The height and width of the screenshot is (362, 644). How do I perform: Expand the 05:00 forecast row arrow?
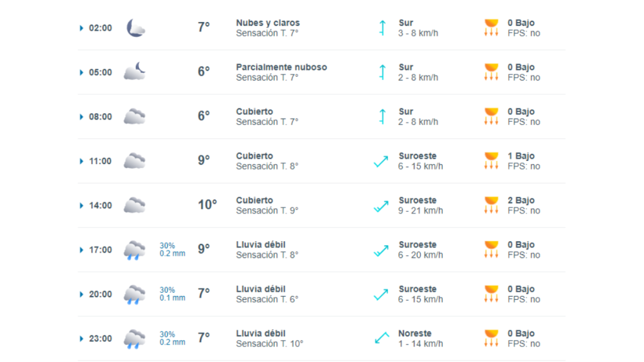(81, 73)
